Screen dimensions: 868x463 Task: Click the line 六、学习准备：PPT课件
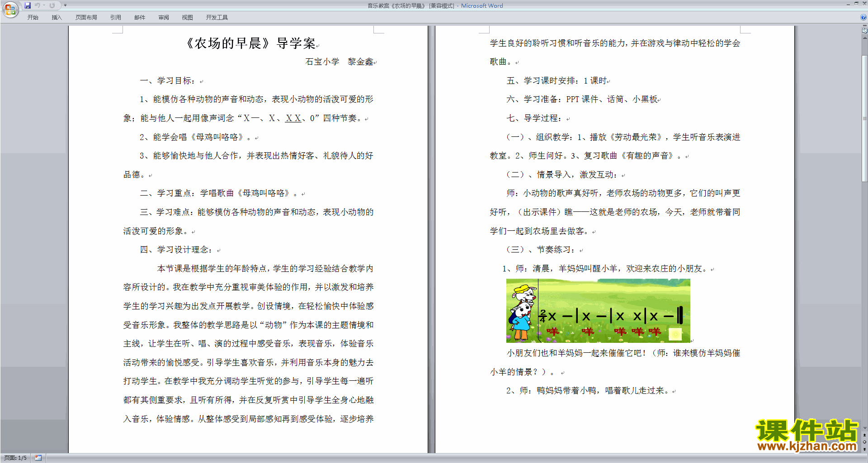pyautogui.click(x=582, y=99)
